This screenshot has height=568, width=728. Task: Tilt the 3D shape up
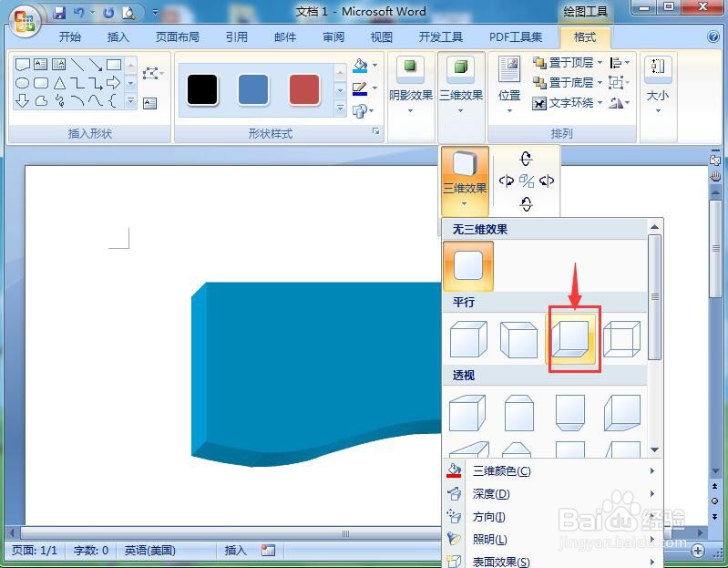(526, 159)
